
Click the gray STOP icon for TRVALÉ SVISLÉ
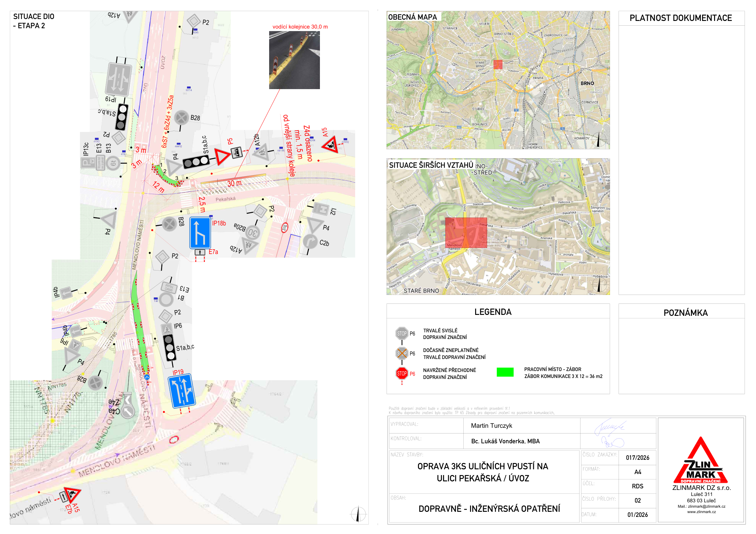402,333
